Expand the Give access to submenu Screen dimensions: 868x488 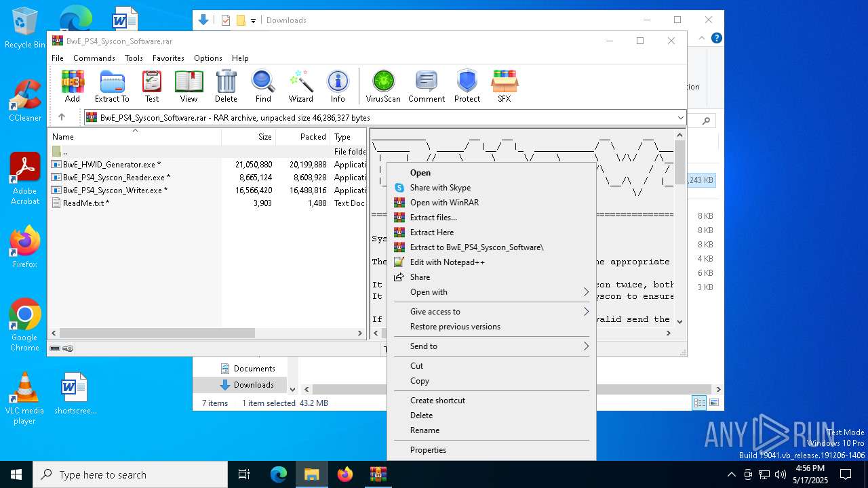(587, 312)
